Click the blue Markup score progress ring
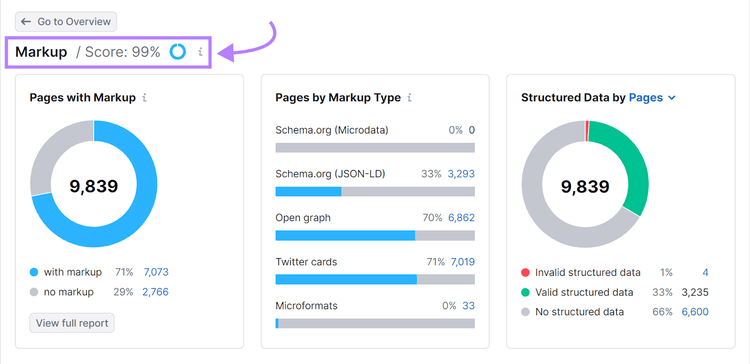Image resolution: width=750 pixels, height=364 pixels. click(177, 52)
